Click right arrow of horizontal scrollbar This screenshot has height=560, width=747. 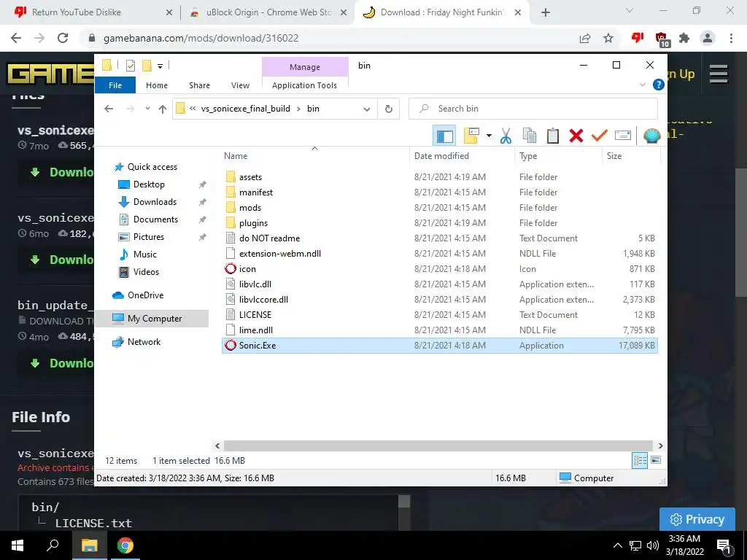(660, 446)
